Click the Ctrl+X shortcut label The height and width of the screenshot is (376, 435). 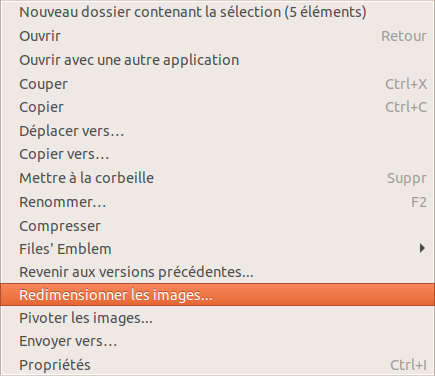click(406, 84)
